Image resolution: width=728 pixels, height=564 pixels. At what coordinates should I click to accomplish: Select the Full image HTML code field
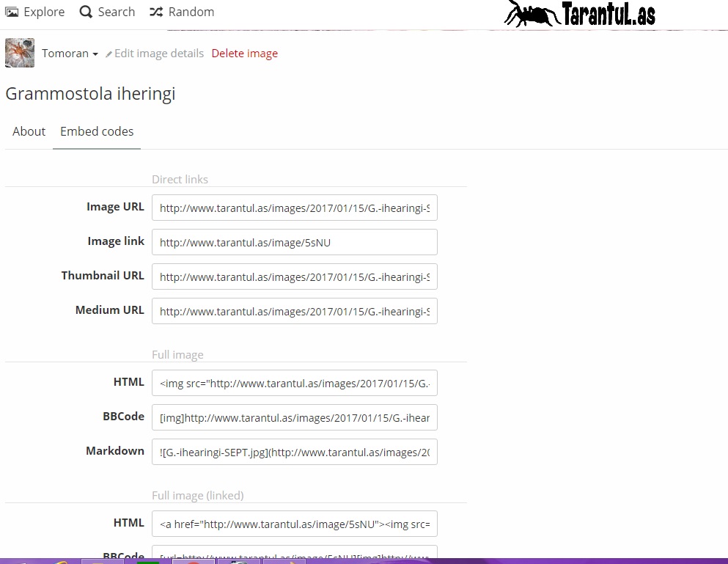(x=294, y=383)
